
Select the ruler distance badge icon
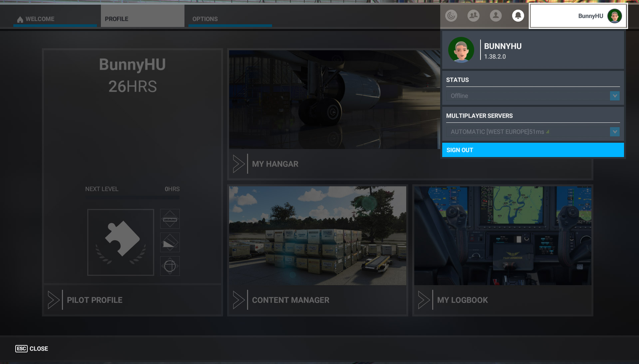tap(170, 219)
